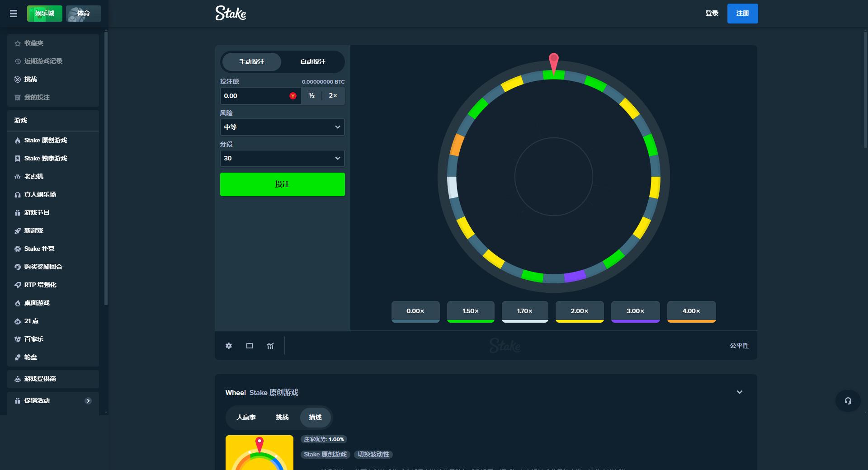Click the sidebar vertical scrollbar
Screen dimensions: 868x470
[x=106, y=169]
